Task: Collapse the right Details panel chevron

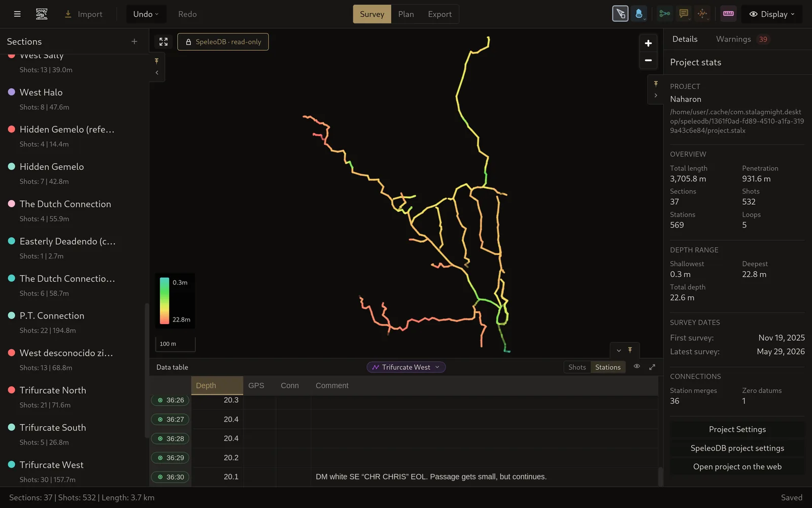Action: (656, 96)
